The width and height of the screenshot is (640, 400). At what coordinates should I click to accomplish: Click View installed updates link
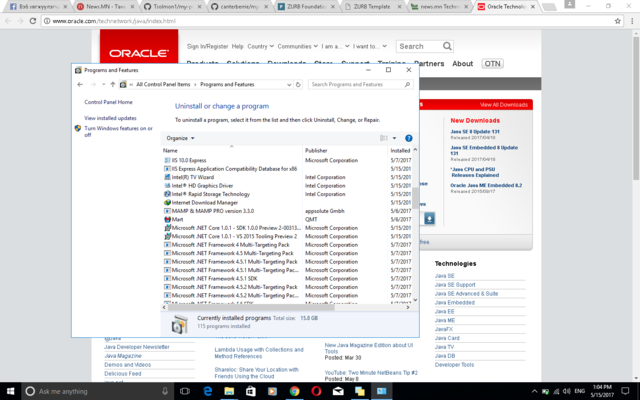(x=110, y=118)
